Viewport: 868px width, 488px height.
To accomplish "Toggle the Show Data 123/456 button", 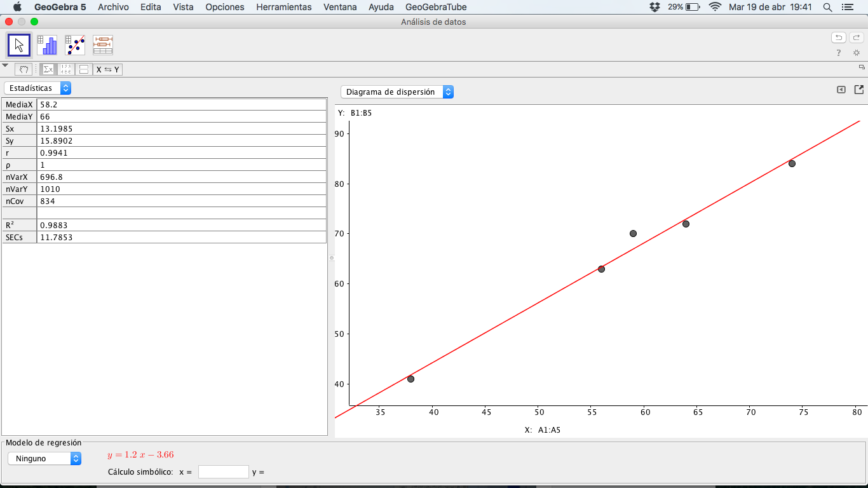I will [66, 69].
